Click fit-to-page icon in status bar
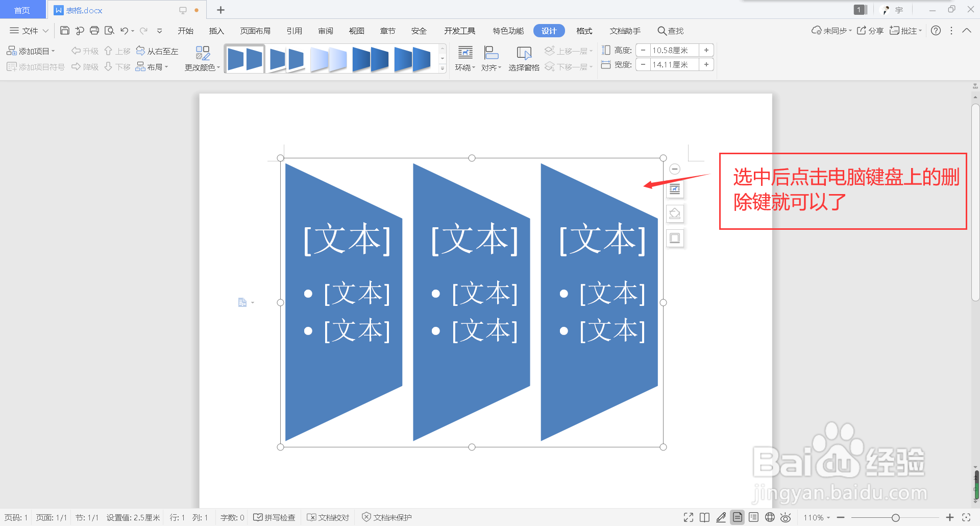Viewport: 980px width, 526px height. coord(966,517)
